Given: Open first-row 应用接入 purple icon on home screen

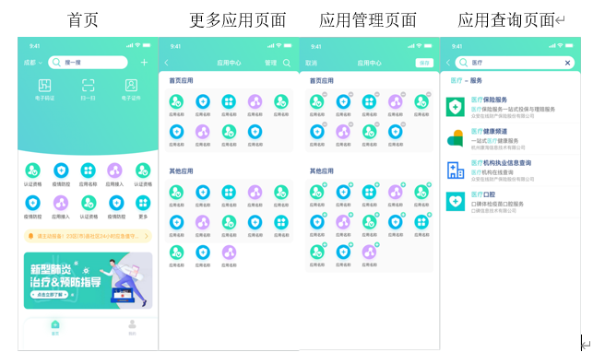Looking at the screenshot, I should [x=114, y=170].
